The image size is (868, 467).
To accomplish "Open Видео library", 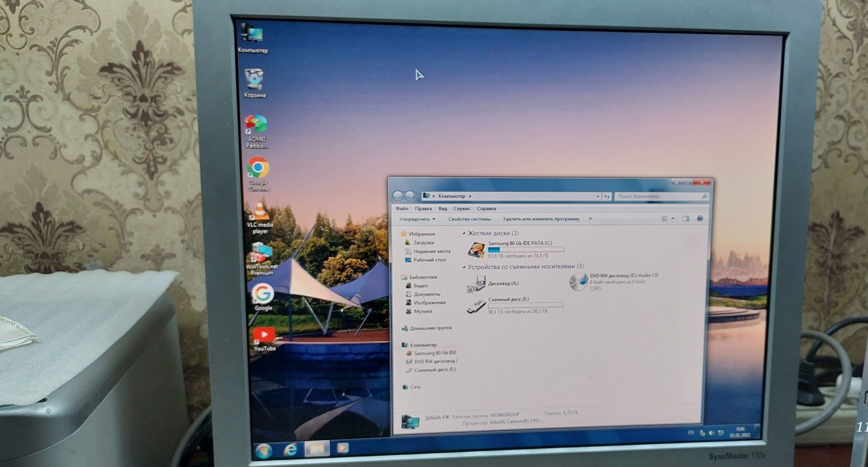I will [x=417, y=285].
